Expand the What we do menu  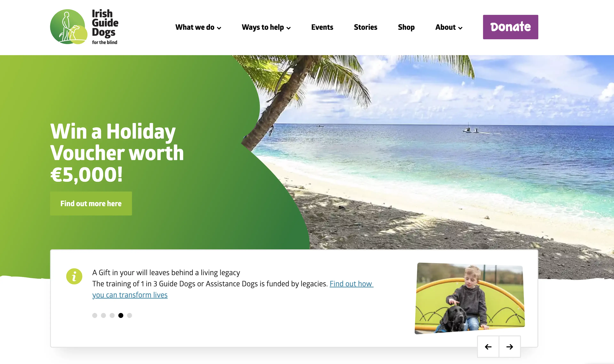tap(198, 27)
